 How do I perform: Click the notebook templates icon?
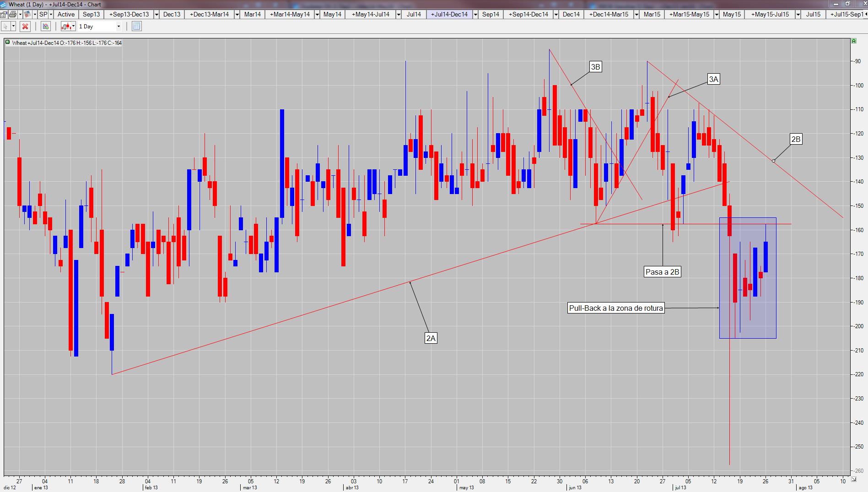tap(27, 14)
